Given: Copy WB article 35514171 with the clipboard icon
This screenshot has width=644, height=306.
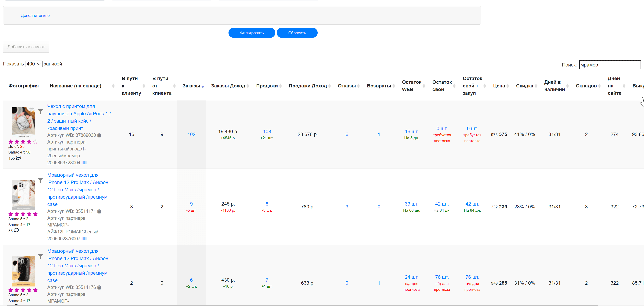Looking at the screenshot, I should tap(99, 211).
